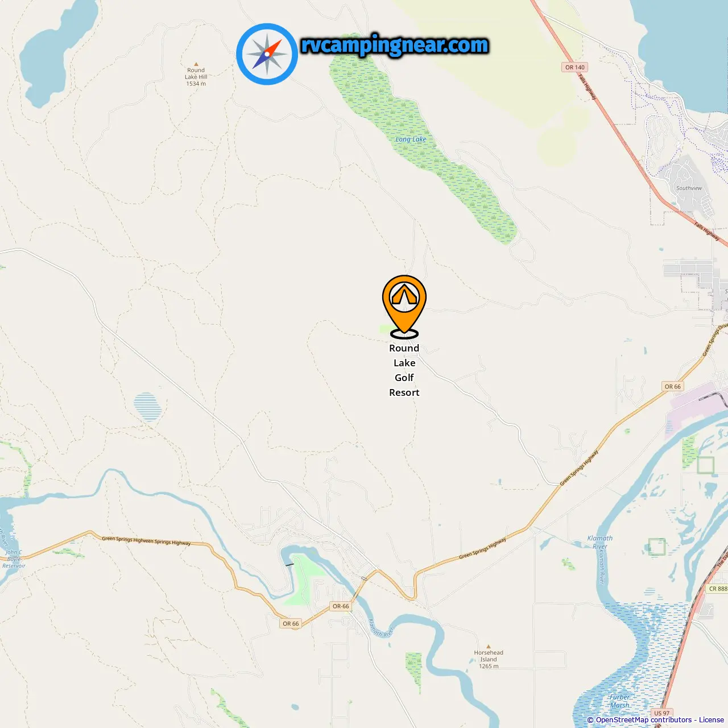Click the OR 66 shield near Green Springs Drive
This screenshot has width=728, height=728.
click(672, 386)
